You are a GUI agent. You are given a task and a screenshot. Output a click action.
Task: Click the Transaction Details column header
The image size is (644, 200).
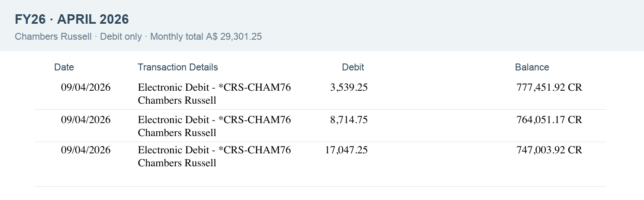click(178, 67)
